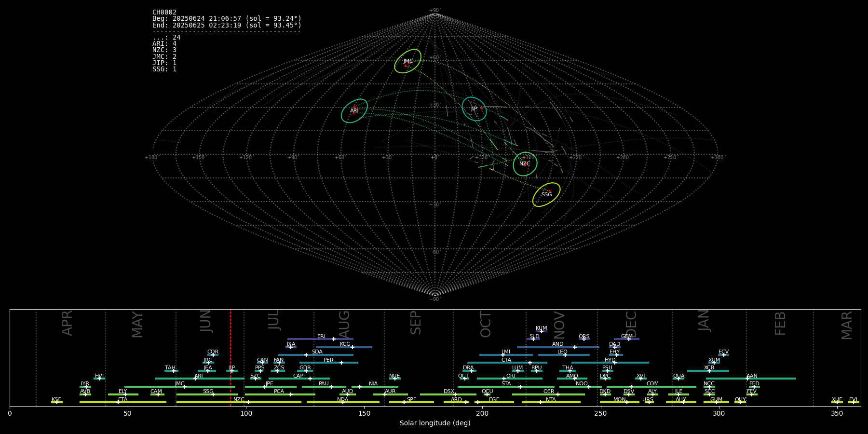Click the 'ARI: 4' count in the legend
Viewport: 868px width, 434px height.
pos(164,44)
